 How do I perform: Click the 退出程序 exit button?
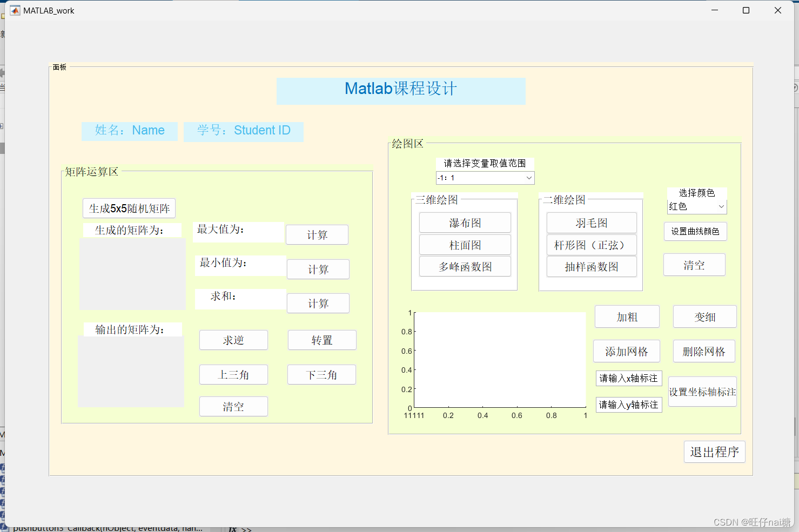point(714,452)
